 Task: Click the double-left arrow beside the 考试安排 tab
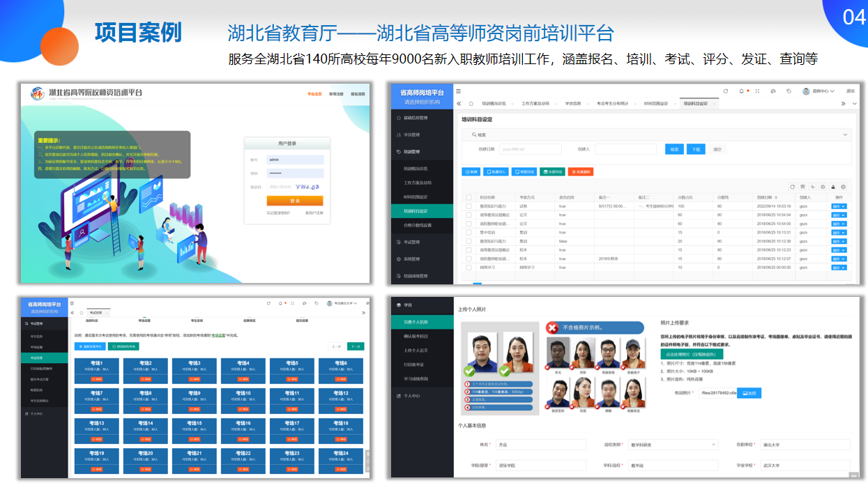[x=73, y=313]
